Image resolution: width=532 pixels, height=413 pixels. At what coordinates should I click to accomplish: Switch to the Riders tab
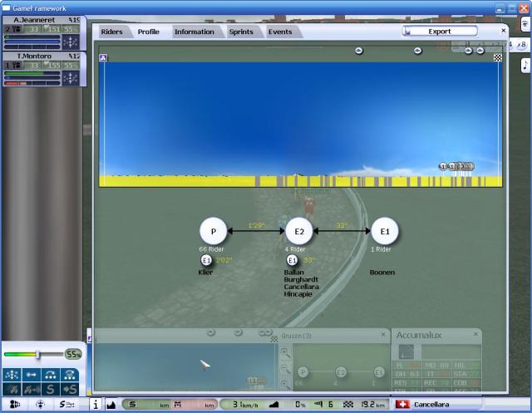pos(111,32)
